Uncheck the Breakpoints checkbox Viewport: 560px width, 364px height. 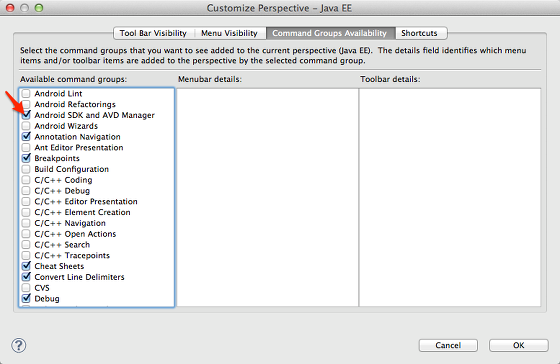pyautogui.click(x=26, y=158)
